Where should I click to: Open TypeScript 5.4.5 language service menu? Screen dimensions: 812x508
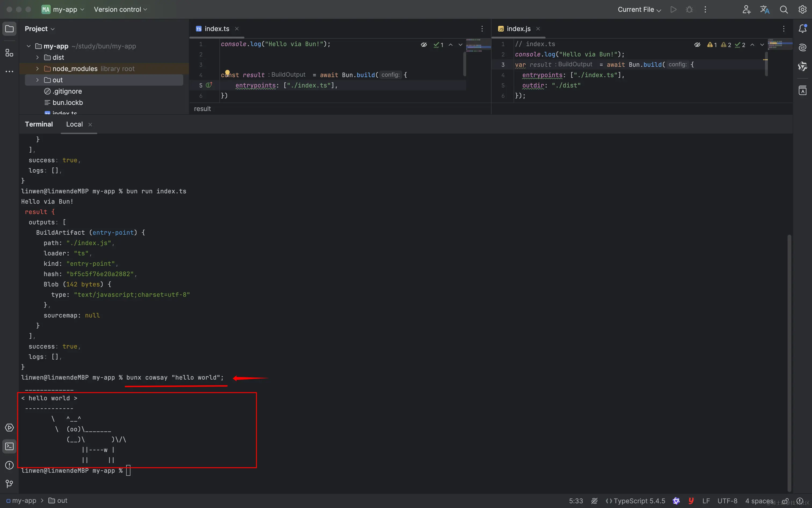coord(635,501)
